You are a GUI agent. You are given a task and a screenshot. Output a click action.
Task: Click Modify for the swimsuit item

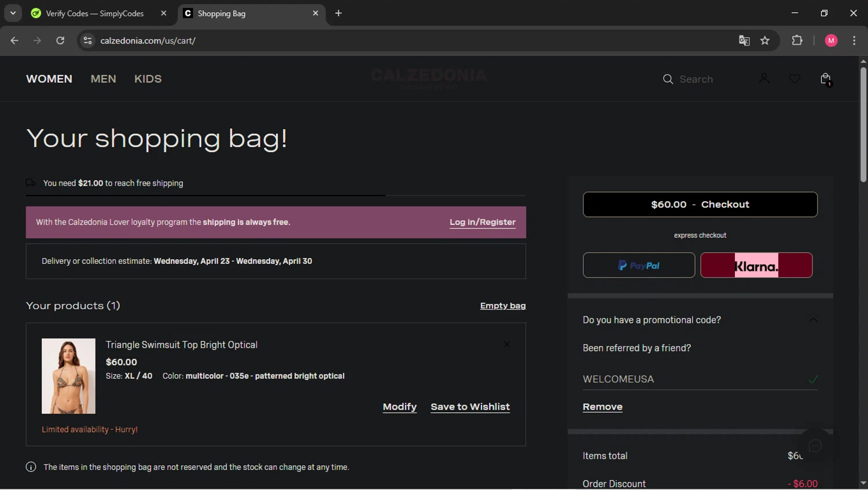click(400, 407)
